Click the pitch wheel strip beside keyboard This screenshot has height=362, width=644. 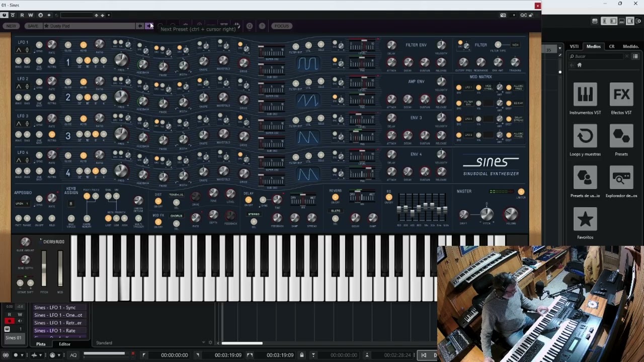pos(44,268)
